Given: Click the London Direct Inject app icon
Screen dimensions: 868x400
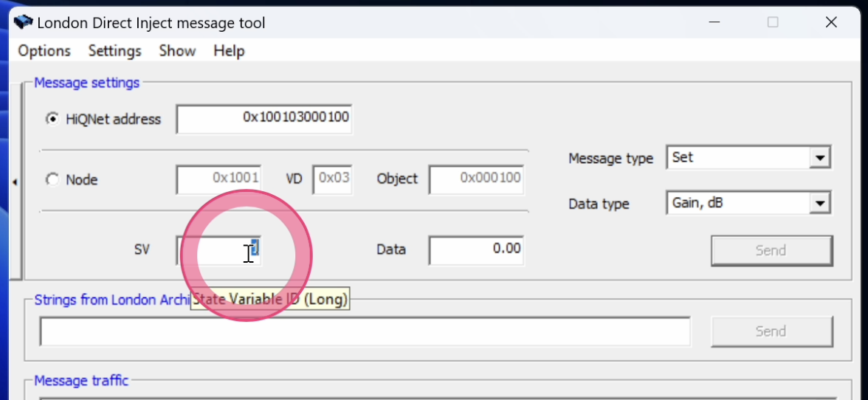Looking at the screenshot, I should (23, 22).
